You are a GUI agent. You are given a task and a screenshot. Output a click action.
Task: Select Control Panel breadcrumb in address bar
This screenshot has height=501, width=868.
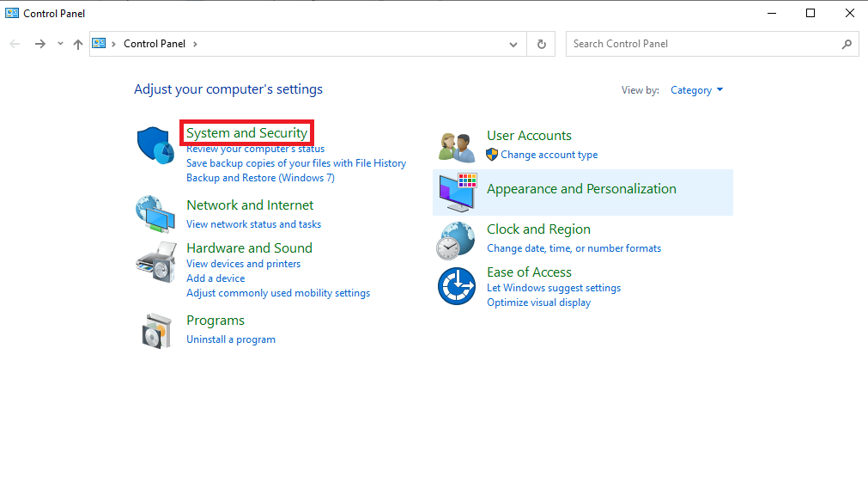coord(155,44)
